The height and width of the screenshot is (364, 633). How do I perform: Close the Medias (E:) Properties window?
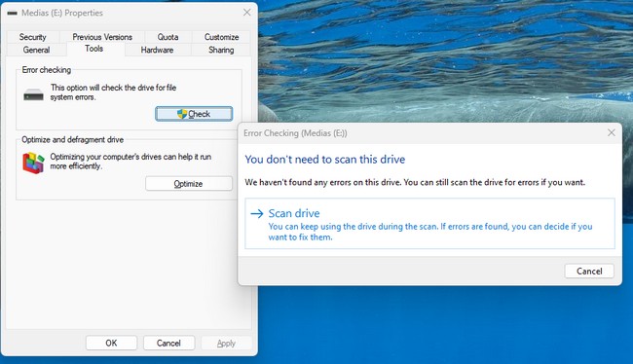(x=247, y=13)
